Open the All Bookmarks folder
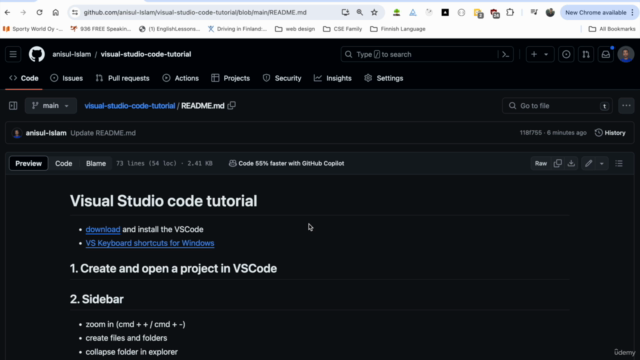 [612, 29]
